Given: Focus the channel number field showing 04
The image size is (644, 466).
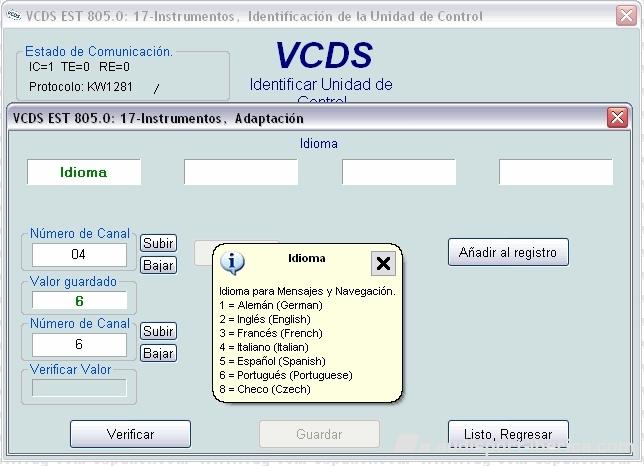Looking at the screenshot, I should click(79, 255).
